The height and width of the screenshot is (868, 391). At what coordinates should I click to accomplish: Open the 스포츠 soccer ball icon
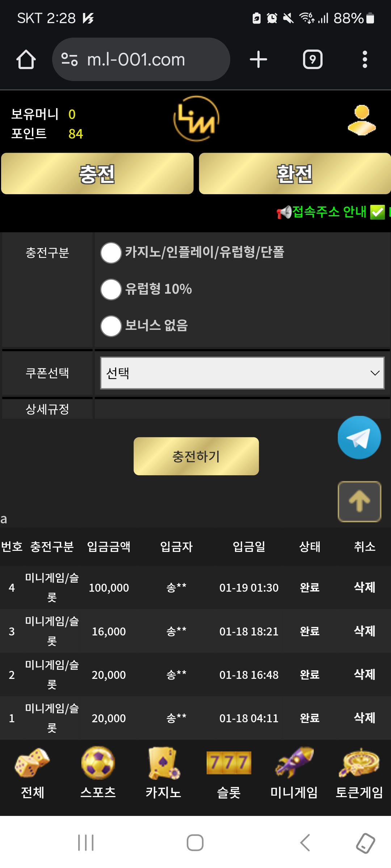[98, 763]
